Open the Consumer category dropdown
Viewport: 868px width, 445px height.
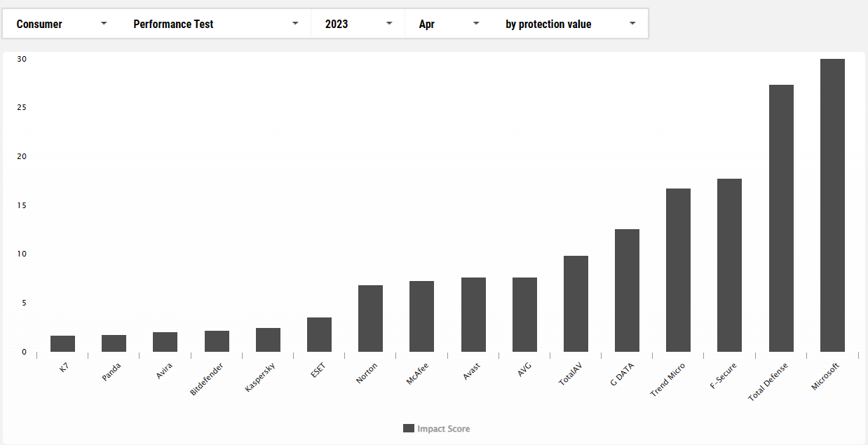[x=62, y=24]
